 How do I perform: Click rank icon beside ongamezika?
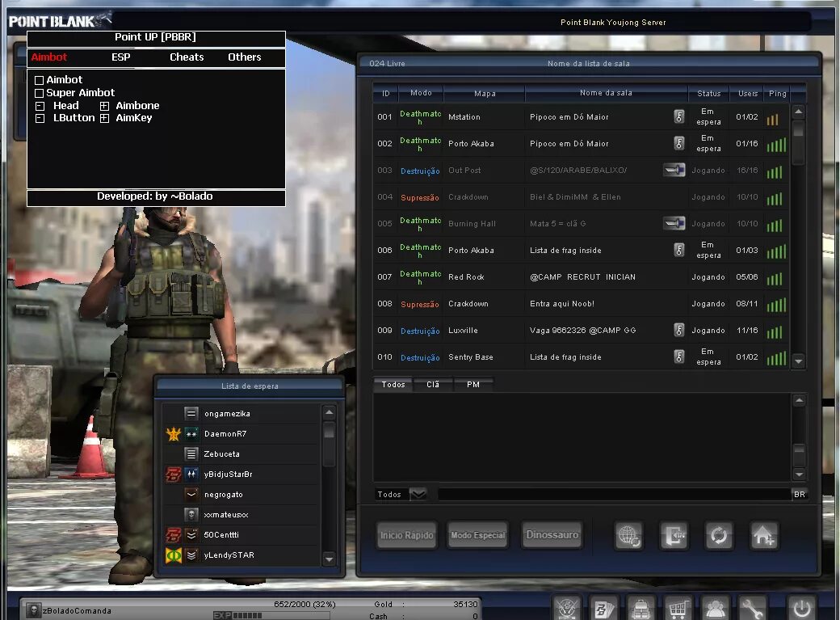tap(191, 414)
